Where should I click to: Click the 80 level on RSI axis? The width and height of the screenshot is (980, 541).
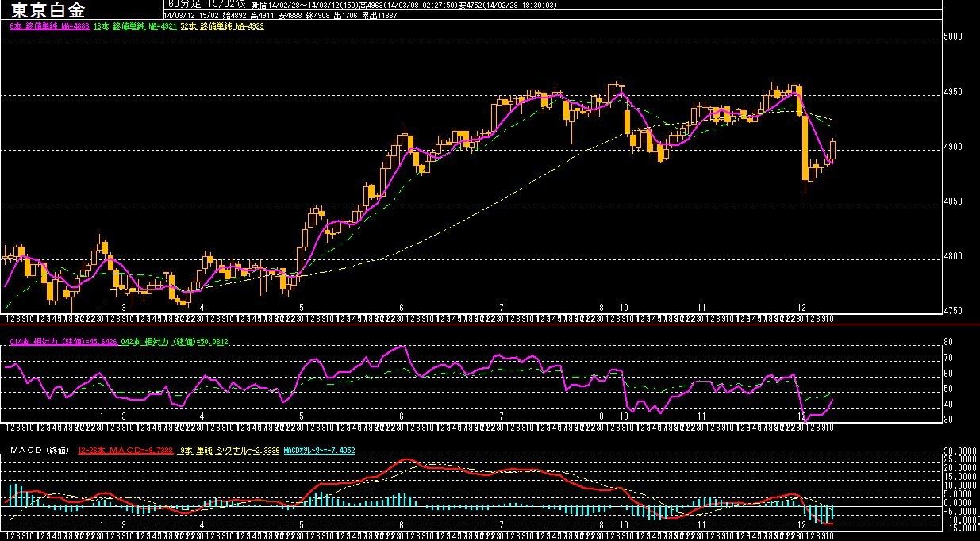coord(947,343)
